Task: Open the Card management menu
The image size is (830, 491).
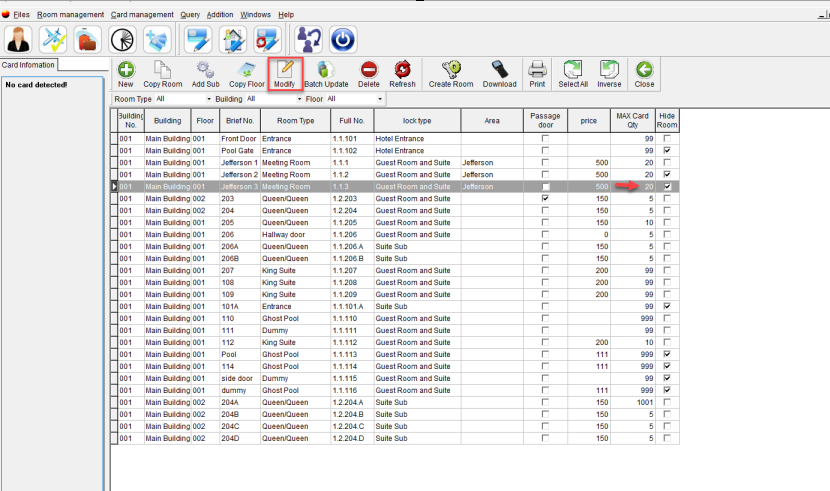Action: tap(142, 15)
